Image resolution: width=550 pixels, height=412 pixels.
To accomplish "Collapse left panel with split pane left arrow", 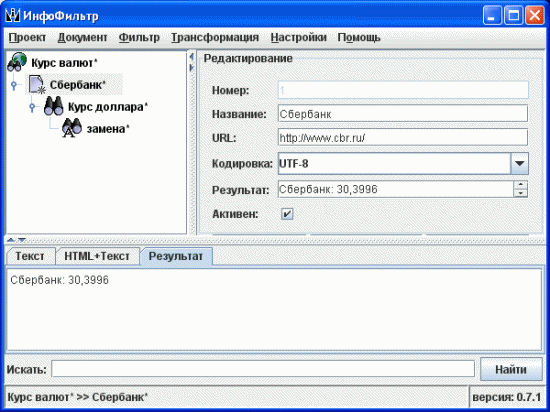I will click(x=192, y=56).
